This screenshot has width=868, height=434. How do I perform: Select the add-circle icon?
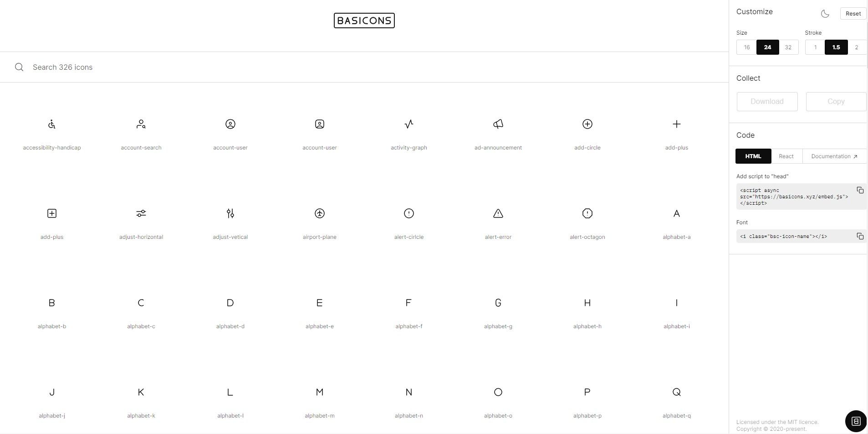[x=587, y=124]
